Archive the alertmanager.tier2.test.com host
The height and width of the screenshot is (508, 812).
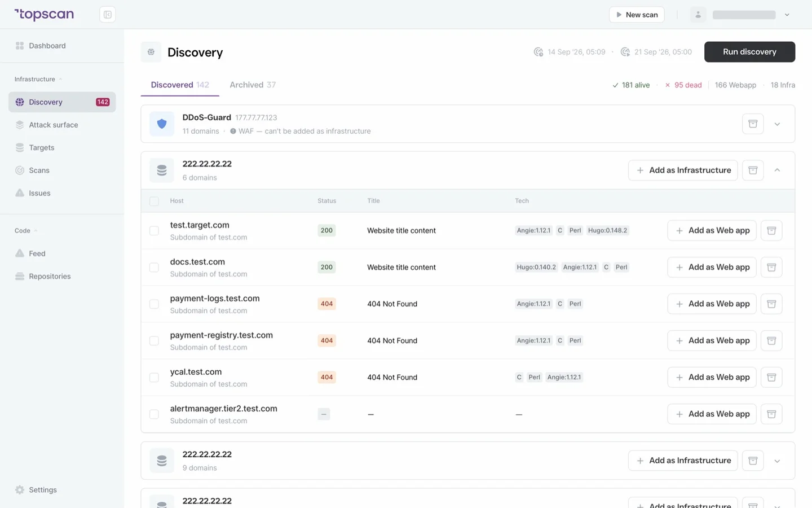771,414
